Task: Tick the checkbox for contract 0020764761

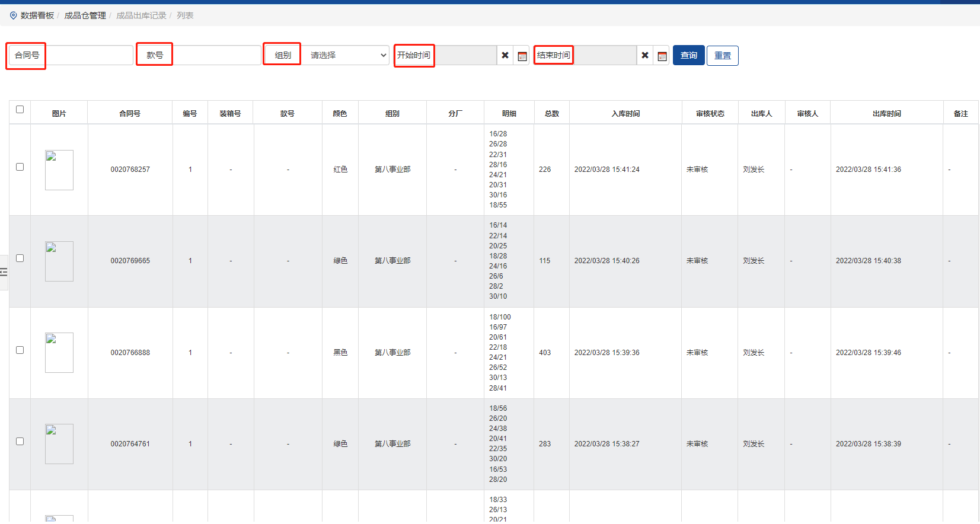Action: pyautogui.click(x=20, y=442)
